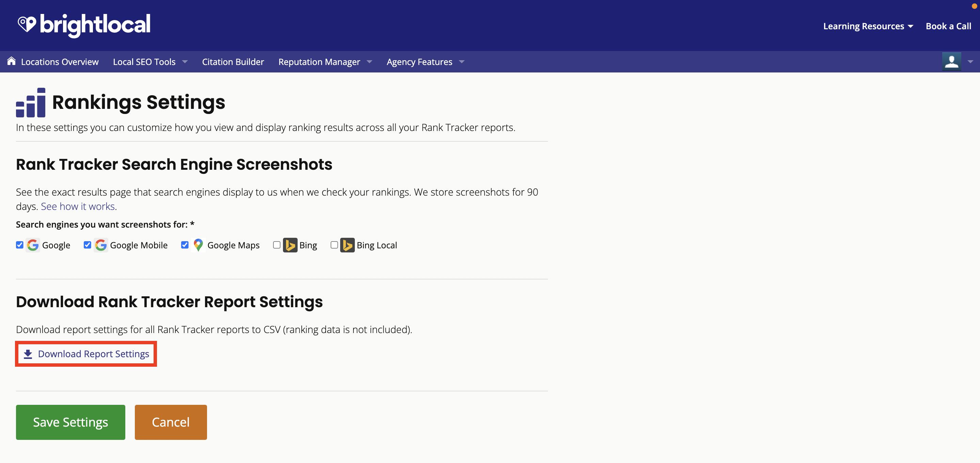Click the Rank Tracker Search Engine Screenshots heading

pyautogui.click(x=174, y=165)
